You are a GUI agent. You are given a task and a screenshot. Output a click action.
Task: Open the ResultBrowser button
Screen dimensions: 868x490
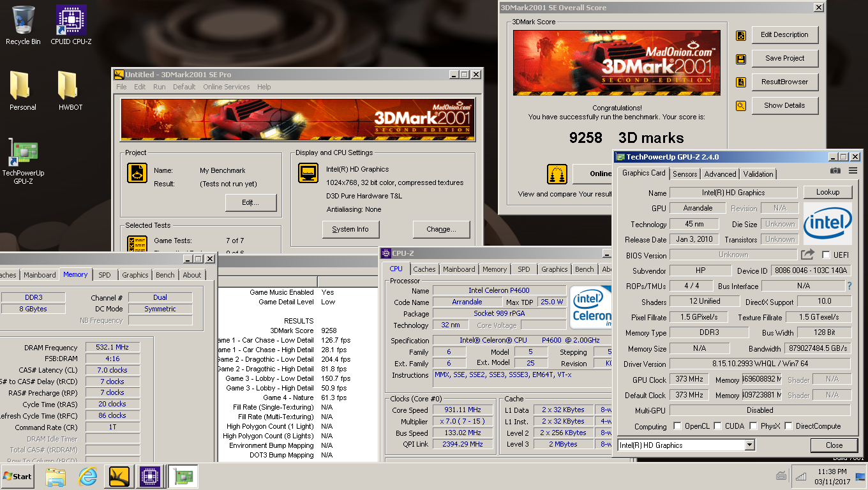(x=784, y=82)
